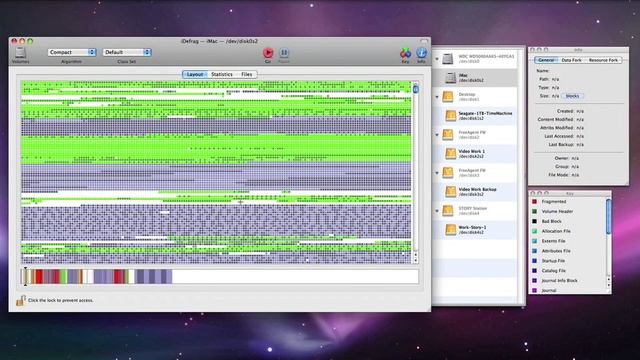Click the Key window vertical scrollbar thumb
The height and width of the screenshot is (360, 640).
click(x=609, y=216)
